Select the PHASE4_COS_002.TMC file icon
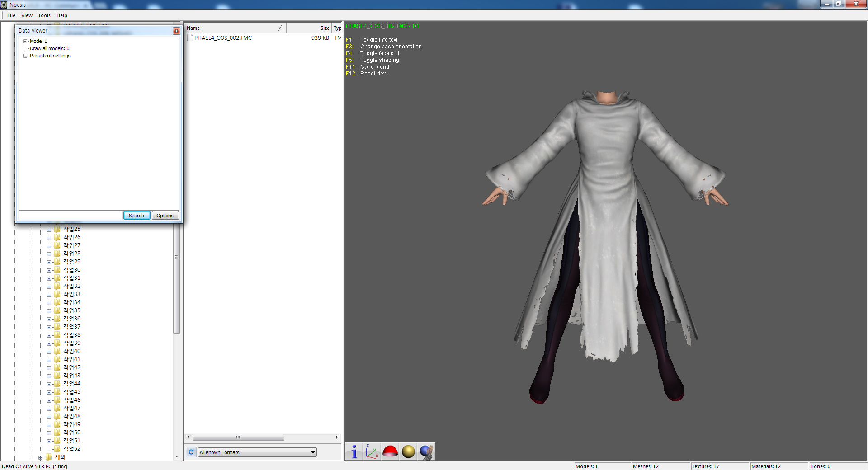Image resolution: width=868 pixels, height=470 pixels. coord(190,38)
